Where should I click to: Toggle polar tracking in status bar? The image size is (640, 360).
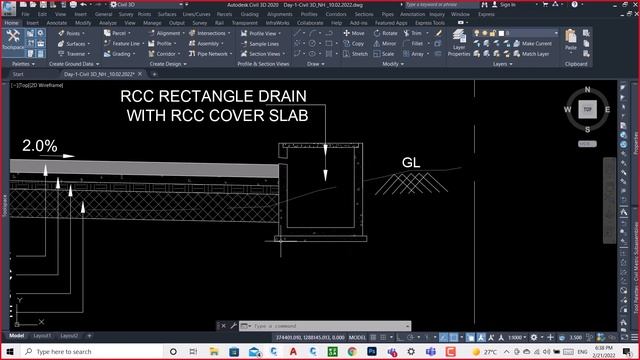[410, 338]
